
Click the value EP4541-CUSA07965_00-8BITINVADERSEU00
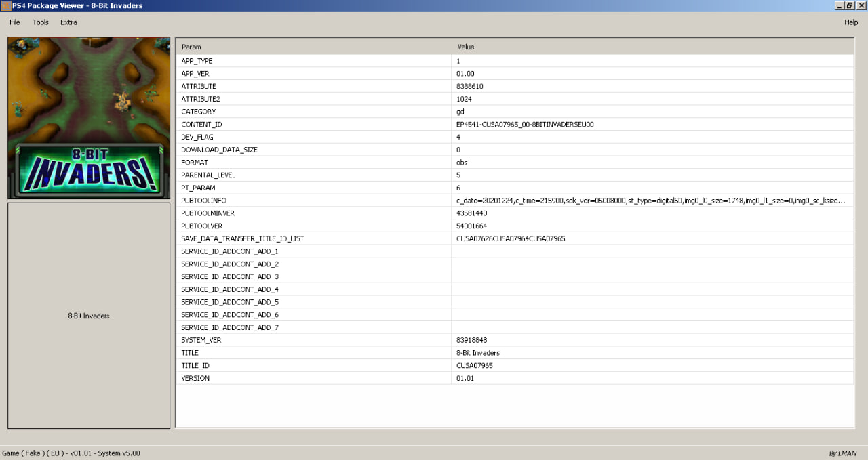click(525, 125)
